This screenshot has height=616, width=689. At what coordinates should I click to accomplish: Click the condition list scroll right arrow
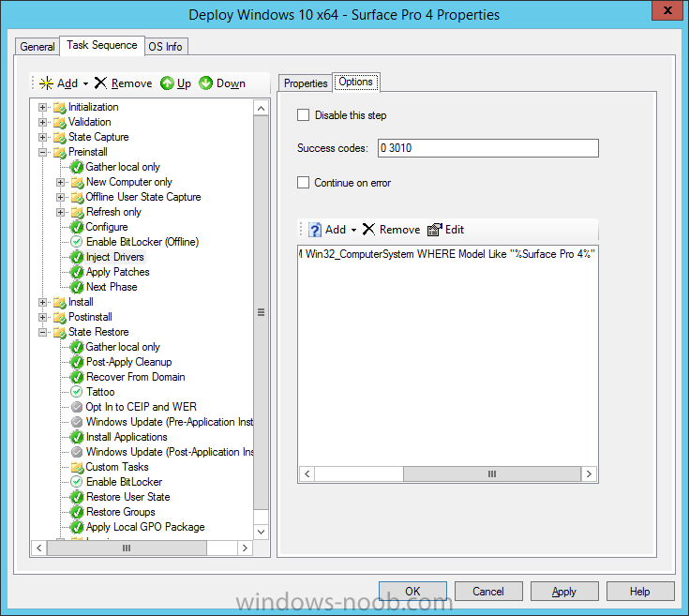pyautogui.click(x=589, y=473)
